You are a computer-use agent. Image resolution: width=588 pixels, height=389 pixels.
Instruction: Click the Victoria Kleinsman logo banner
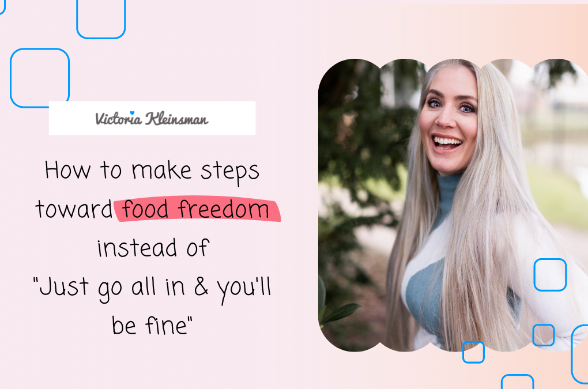(152, 118)
